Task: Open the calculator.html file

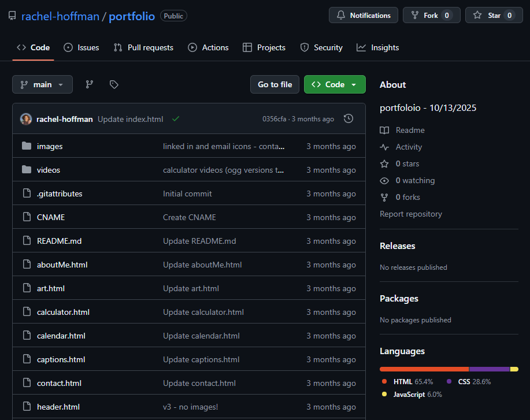Action: (x=63, y=312)
